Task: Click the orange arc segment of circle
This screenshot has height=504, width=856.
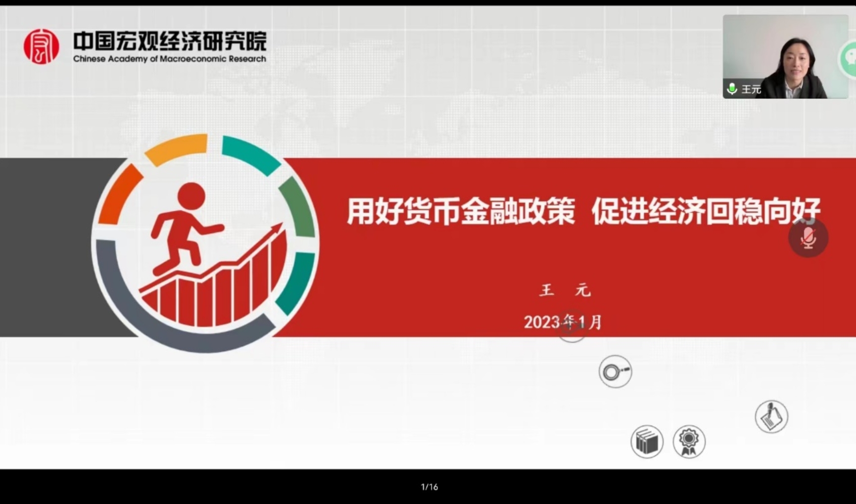Action: pyautogui.click(x=176, y=147)
